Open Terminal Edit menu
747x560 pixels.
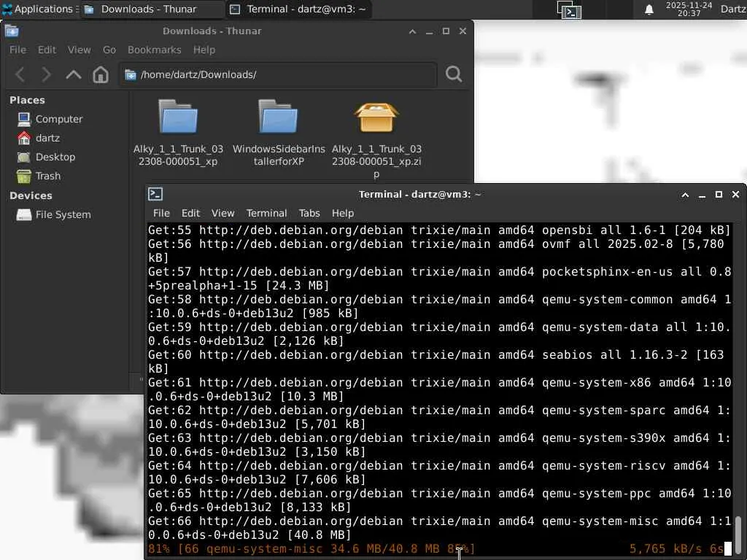click(x=190, y=213)
